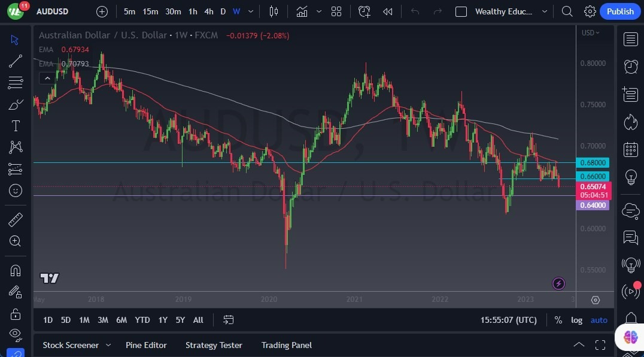Toggle visibility of all drawings
The height and width of the screenshot is (357, 644).
click(16, 335)
